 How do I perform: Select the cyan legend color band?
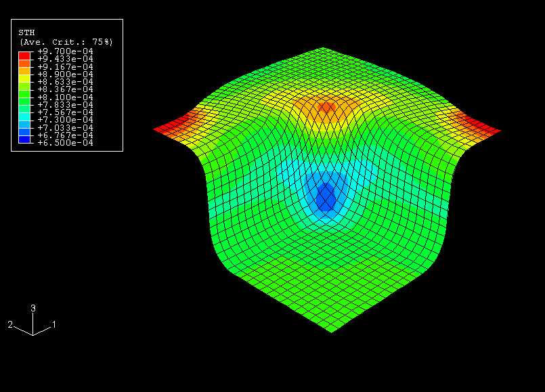pyautogui.click(x=24, y=116)
